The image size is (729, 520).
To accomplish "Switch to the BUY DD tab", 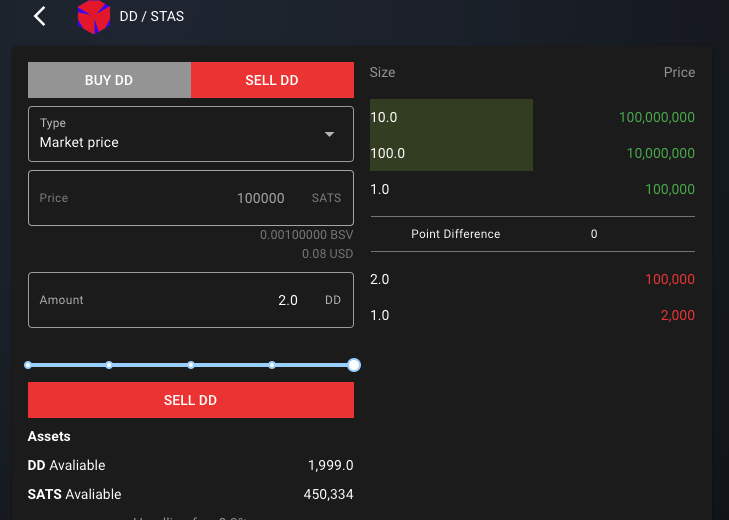I will [109, 80].
